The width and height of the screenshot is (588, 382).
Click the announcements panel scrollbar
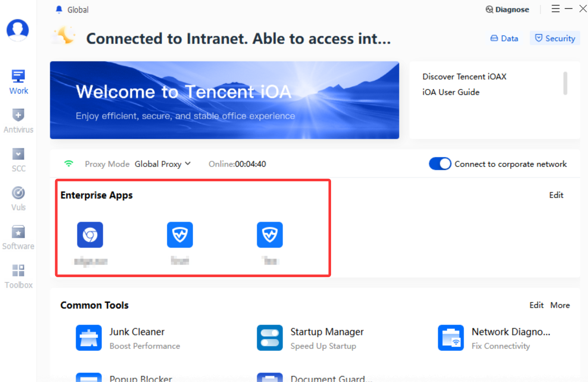(x=565, y=83)
